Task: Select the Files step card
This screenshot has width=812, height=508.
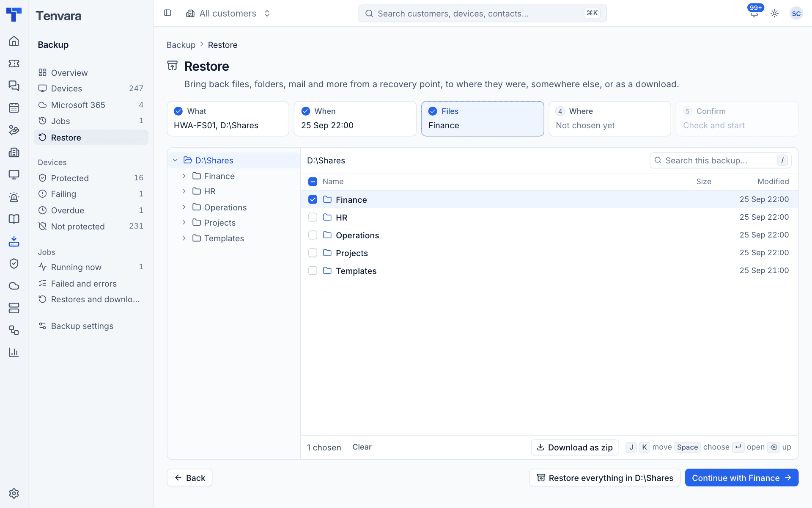Action: (483, 119)
